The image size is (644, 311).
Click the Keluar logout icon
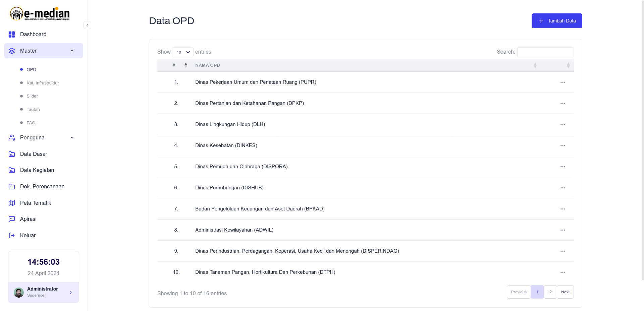point(12,236)
